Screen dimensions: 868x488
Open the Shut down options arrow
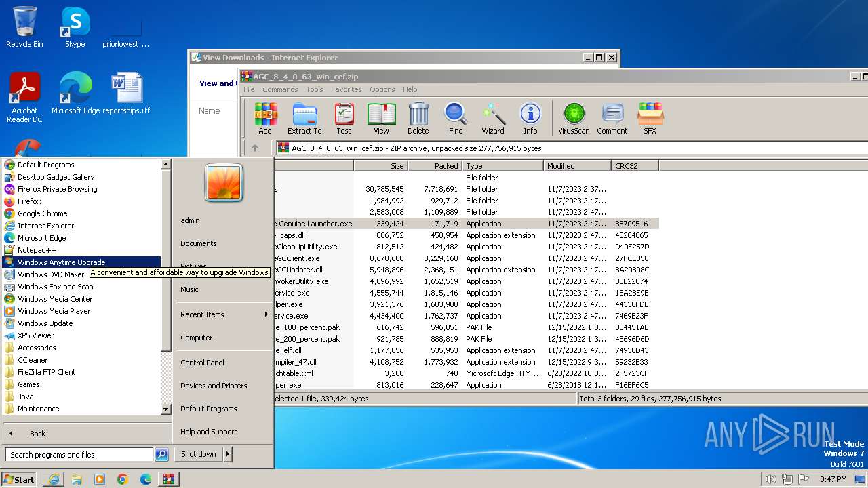[228, 454]
